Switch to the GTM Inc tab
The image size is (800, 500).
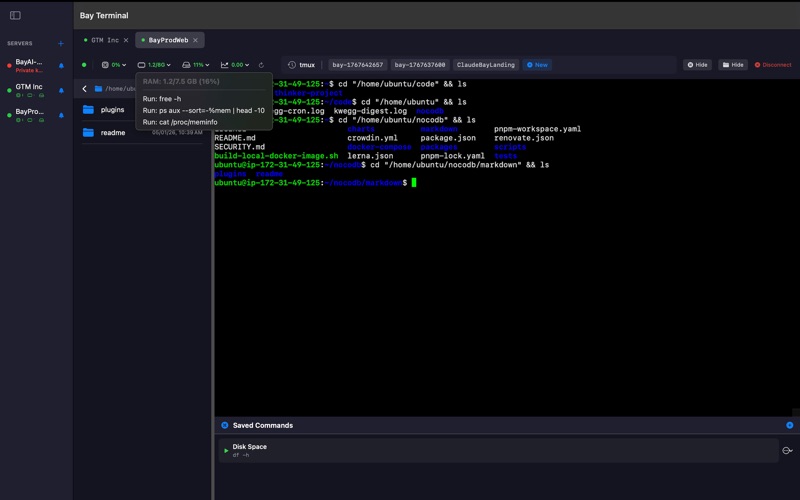point(105,40)
